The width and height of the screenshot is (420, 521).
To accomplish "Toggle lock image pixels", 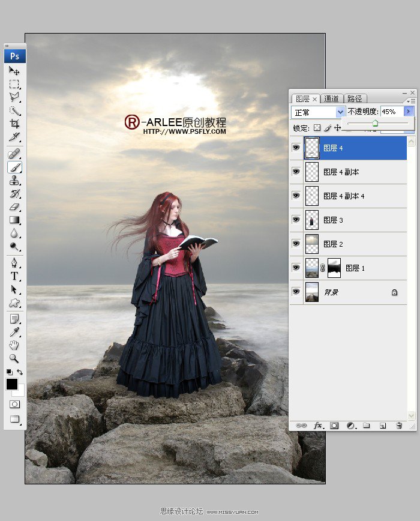I will point(328,128).
